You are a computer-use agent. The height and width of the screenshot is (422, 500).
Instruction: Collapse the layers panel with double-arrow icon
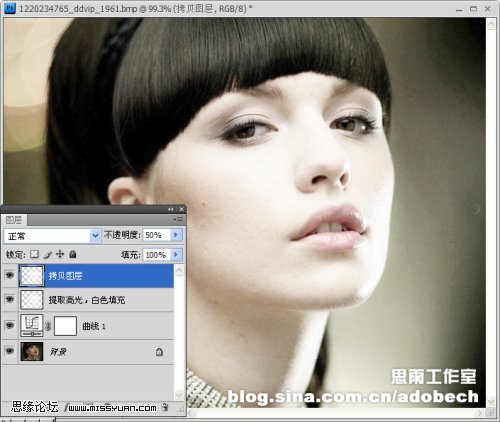click(x=171, y=209)
